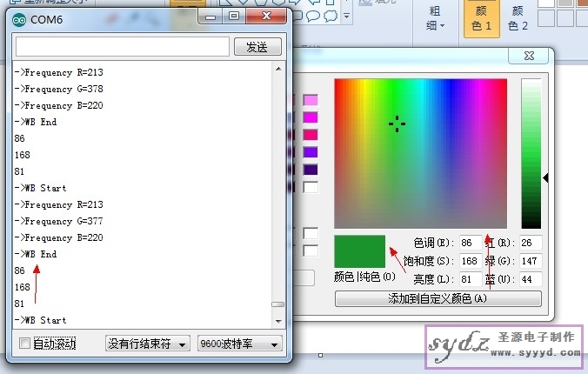This screenshot has height=374, width=588.
Task: Pick the light pink basic color swatch
Action: tap(311, 100)
